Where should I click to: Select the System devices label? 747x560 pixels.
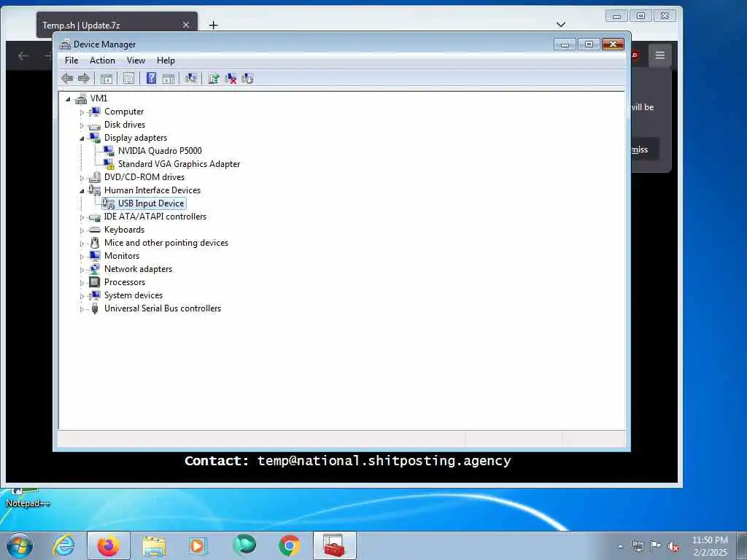click(x=133, y=295)
